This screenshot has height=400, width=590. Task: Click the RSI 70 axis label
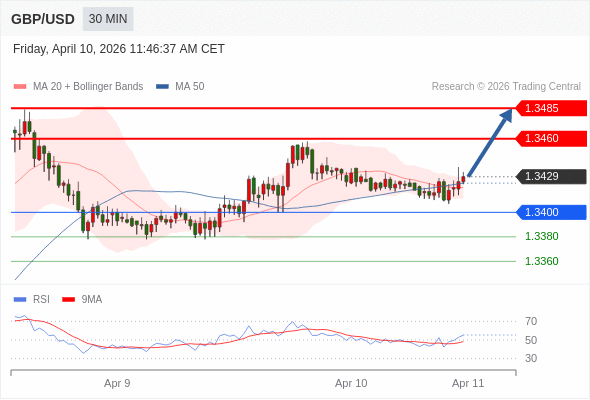[531, 321]
